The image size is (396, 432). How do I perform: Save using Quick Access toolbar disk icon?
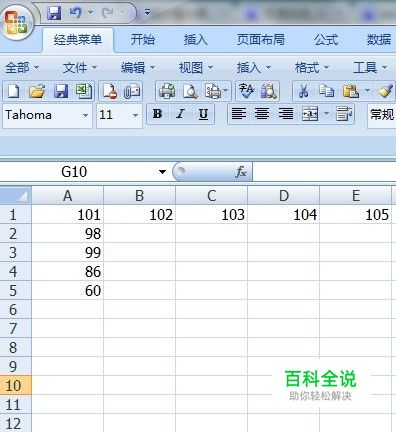54,13
